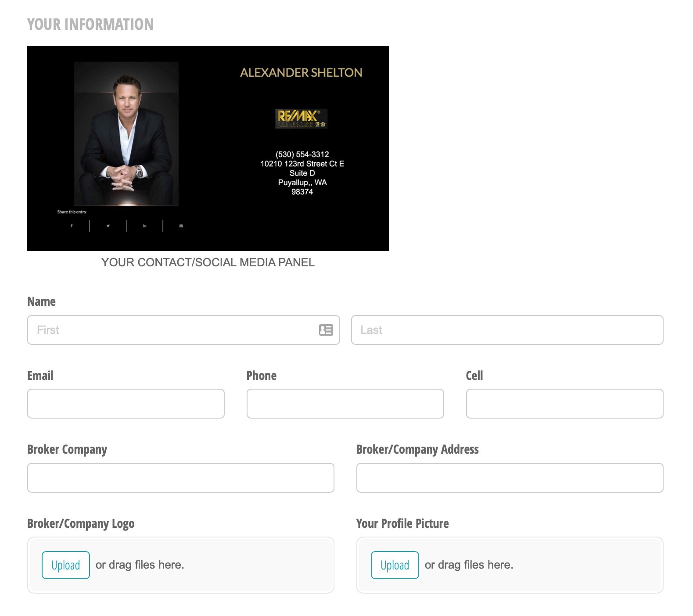Select the Broker Company text field

(181, 478)
